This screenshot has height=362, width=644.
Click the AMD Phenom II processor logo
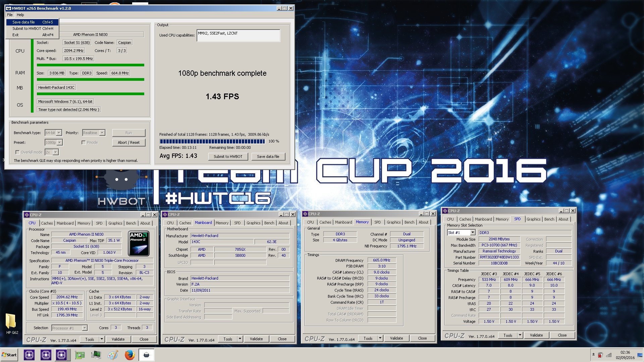pyautogui.click(x=139, y=243)
